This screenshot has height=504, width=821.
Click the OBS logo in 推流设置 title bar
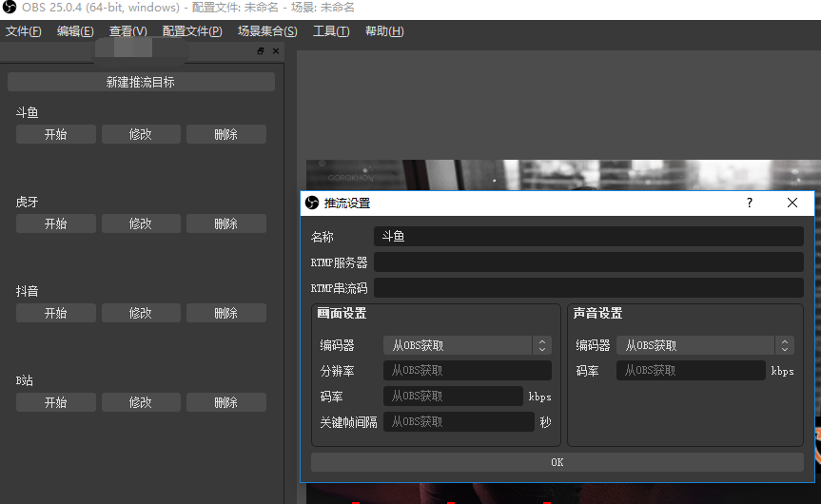point(312,204)
